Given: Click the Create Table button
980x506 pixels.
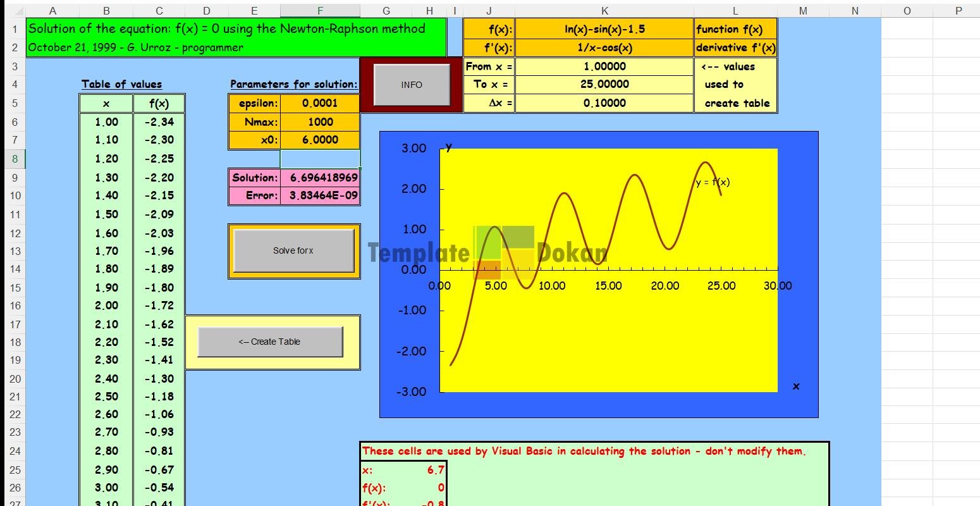Looking at the screenshot, I should tap(270, 342).
